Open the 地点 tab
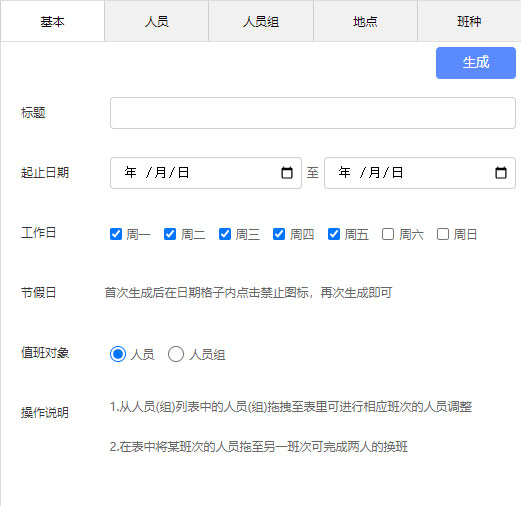 365,21
